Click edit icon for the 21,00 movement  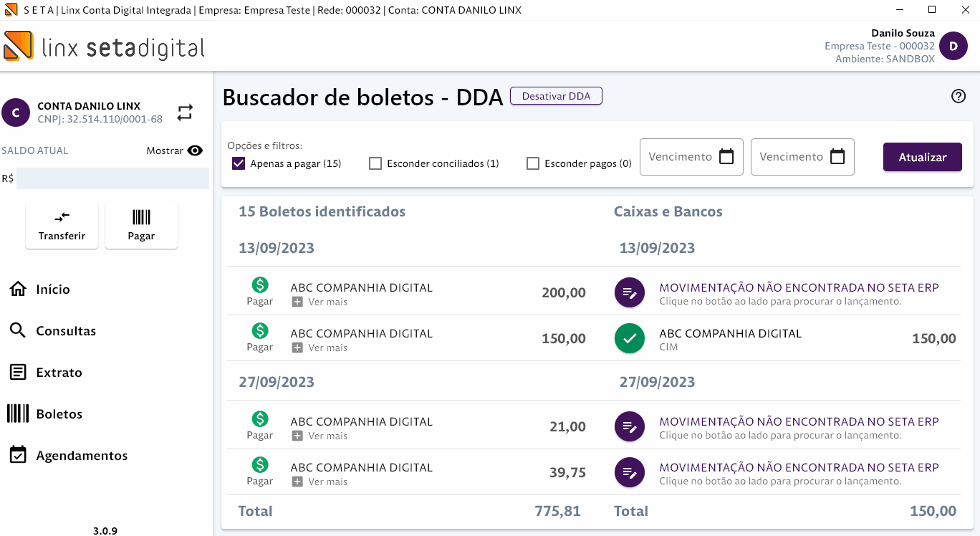[629, 428]
